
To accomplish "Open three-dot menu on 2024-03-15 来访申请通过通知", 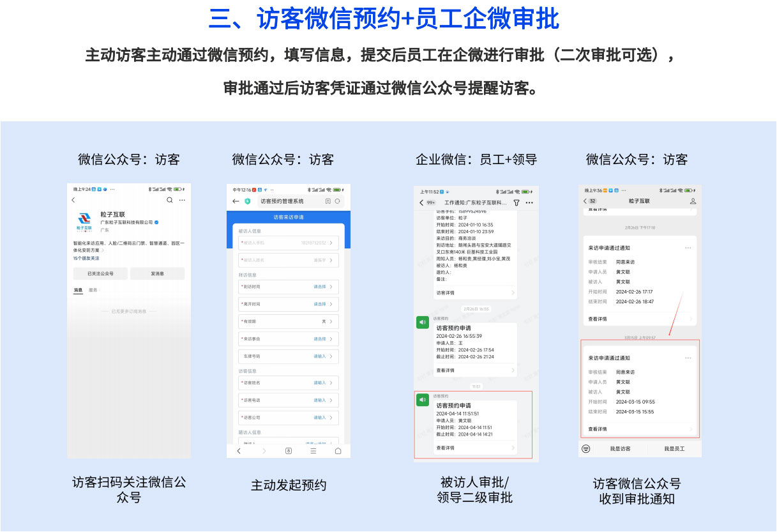I will 688,358.
